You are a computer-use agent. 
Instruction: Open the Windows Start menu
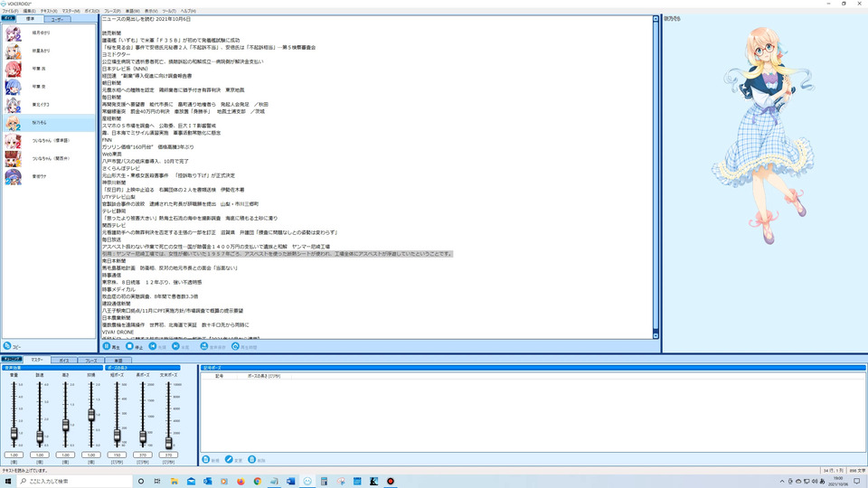(8, 482)
